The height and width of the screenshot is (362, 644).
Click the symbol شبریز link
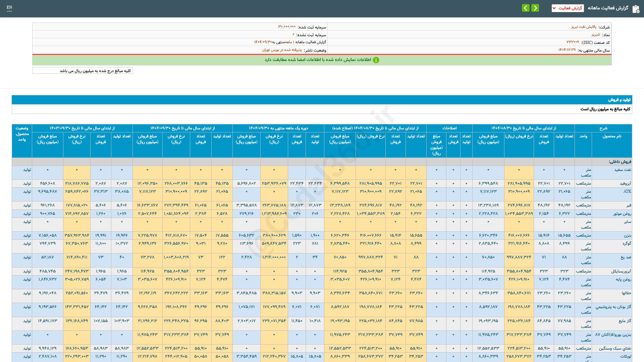point(595,35)
